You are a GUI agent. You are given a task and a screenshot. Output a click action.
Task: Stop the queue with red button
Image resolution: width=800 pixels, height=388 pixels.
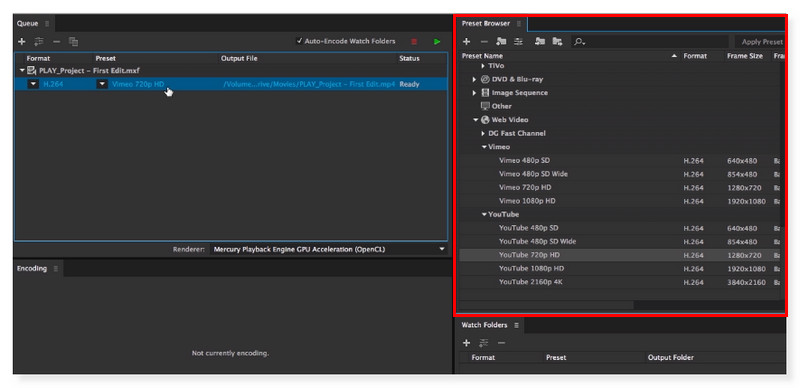414,41
